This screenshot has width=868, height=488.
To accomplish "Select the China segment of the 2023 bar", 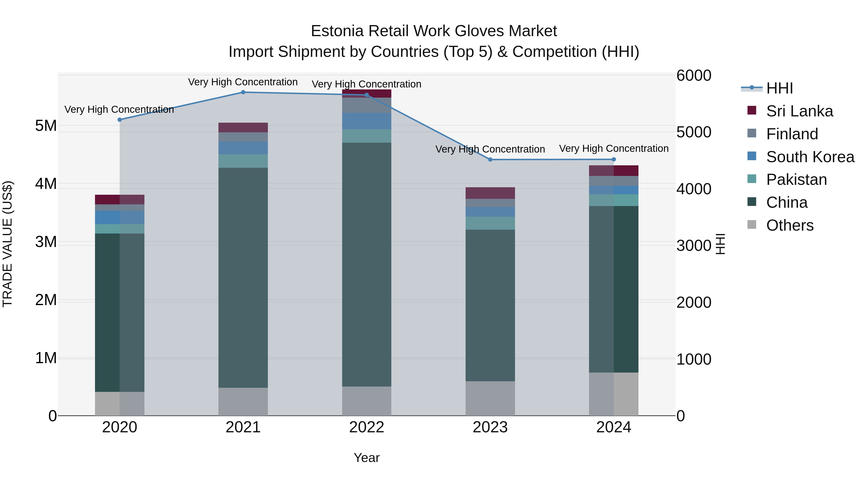I will pos(490,306).
